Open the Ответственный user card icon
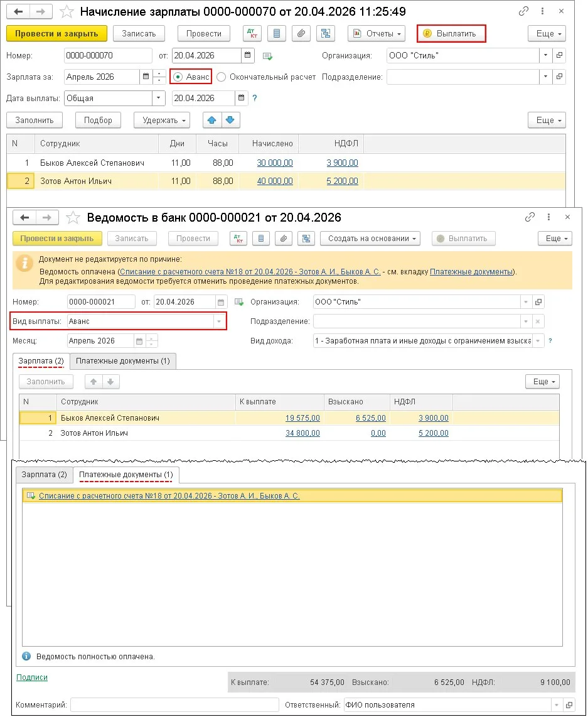The width and height of the screenshot is (588, 717). [569, 704]
